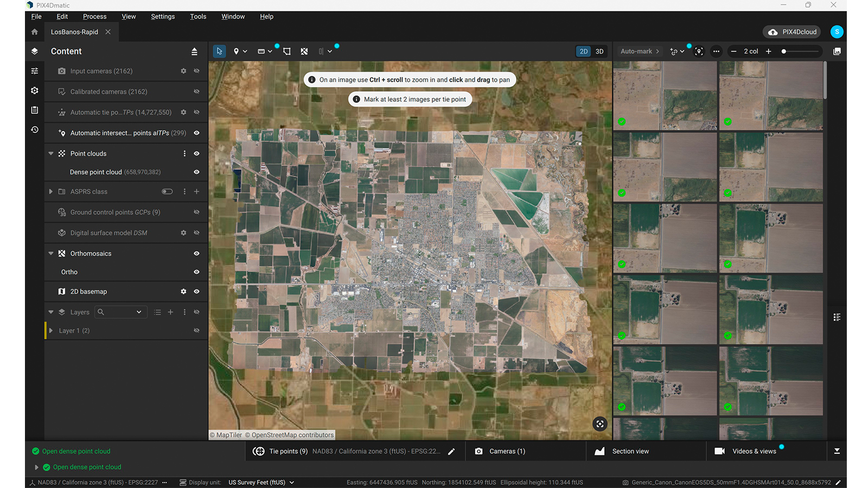
Task: Collapse the Point clouds group
Action: [51, 153]
